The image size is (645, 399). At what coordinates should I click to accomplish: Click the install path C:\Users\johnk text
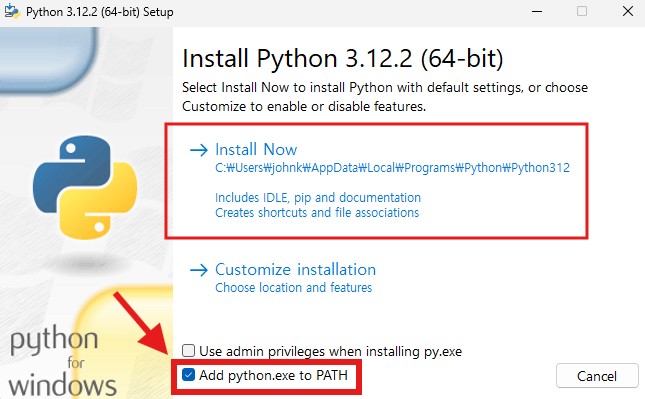pyautogui.click(x=392, y=168)
